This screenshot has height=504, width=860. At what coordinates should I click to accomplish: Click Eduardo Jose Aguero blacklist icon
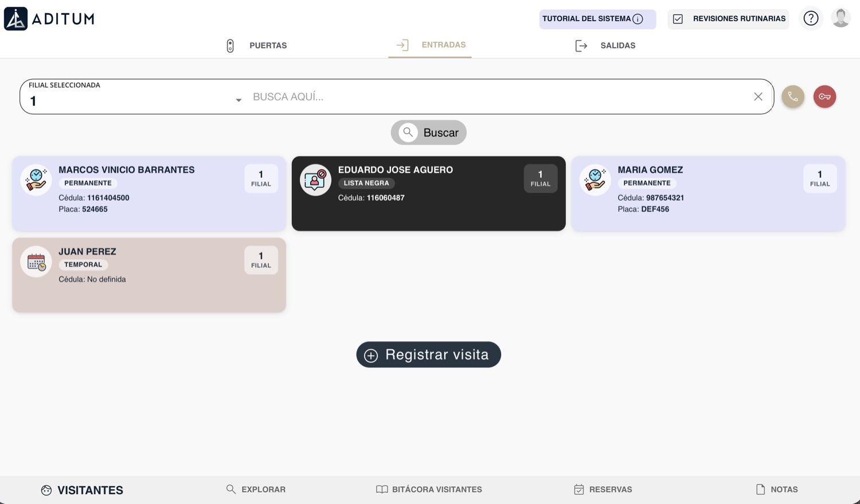coord(315,180)
